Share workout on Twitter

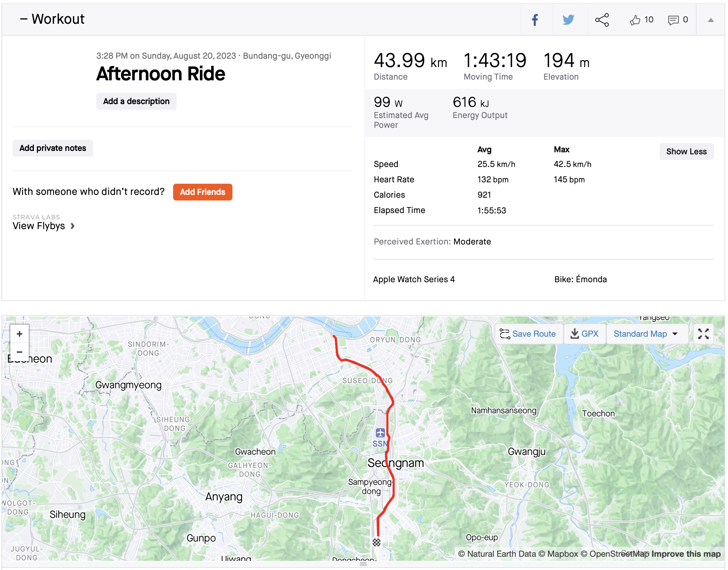point(568,20)
